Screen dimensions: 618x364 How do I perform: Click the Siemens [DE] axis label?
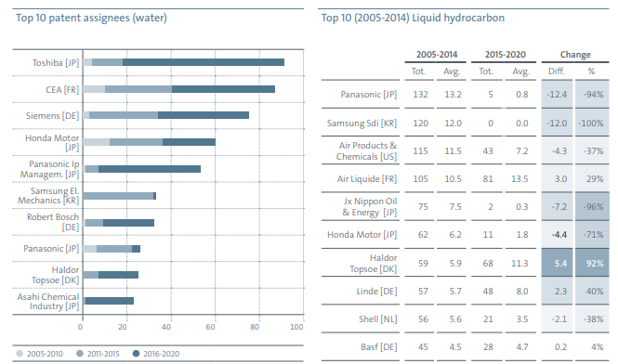pyautogui.click(x=52, y=116)
